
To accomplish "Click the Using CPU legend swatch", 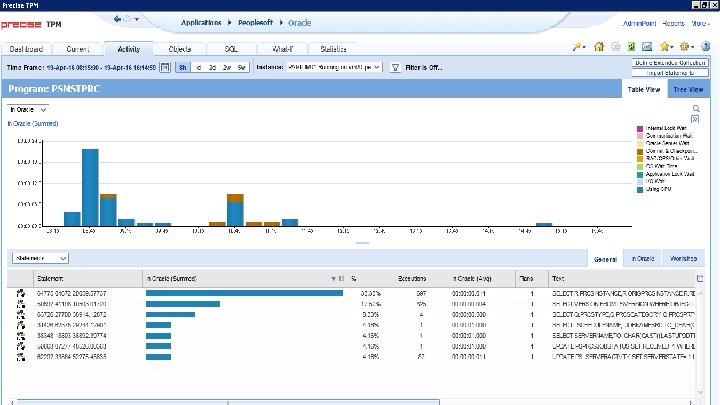I will click(x=640, y=189).
